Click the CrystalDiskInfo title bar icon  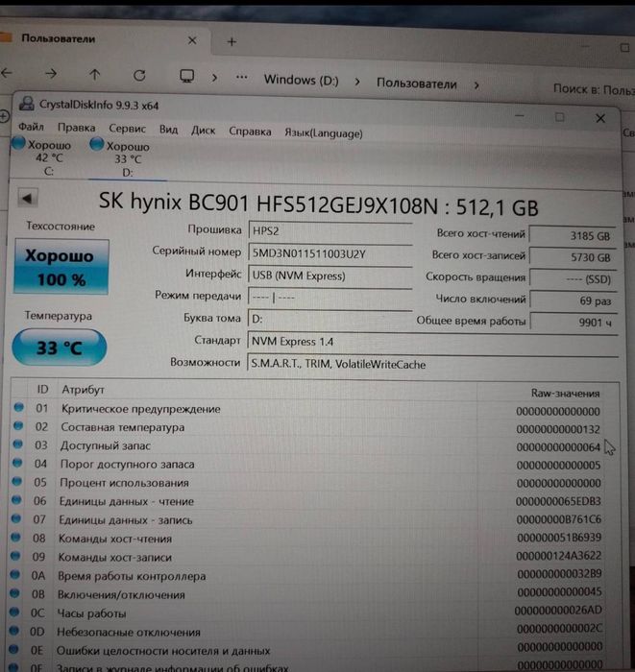click(27, 104)
